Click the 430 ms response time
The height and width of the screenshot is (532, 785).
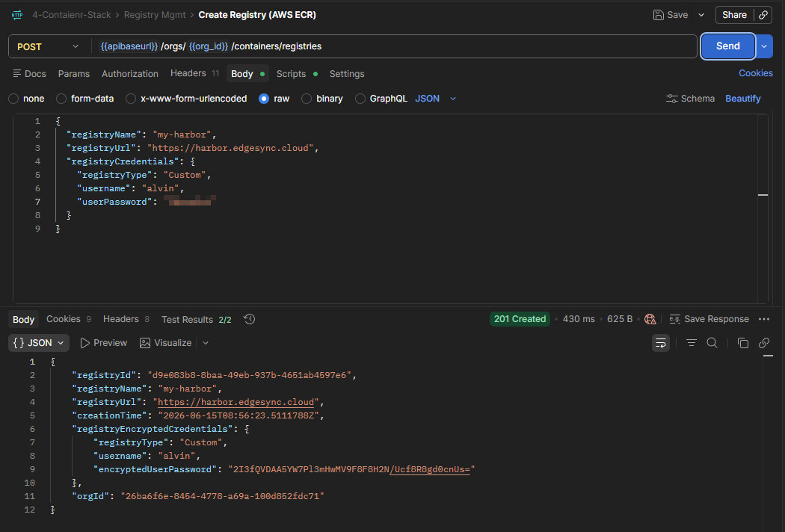point(579,319)
